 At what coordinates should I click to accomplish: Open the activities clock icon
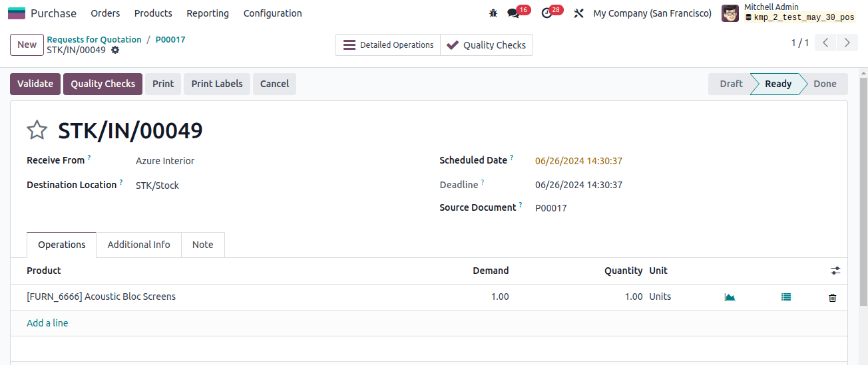[x=547, y=13]
